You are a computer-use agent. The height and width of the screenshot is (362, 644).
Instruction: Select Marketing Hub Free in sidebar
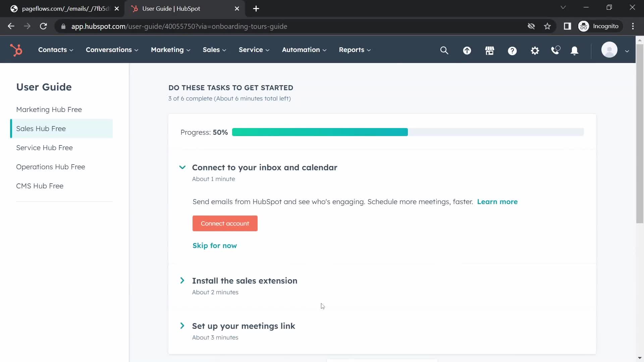61,110
